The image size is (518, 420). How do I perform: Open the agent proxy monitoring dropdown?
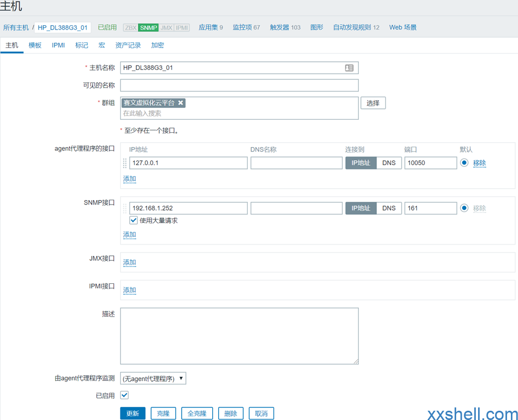(153, 378)
